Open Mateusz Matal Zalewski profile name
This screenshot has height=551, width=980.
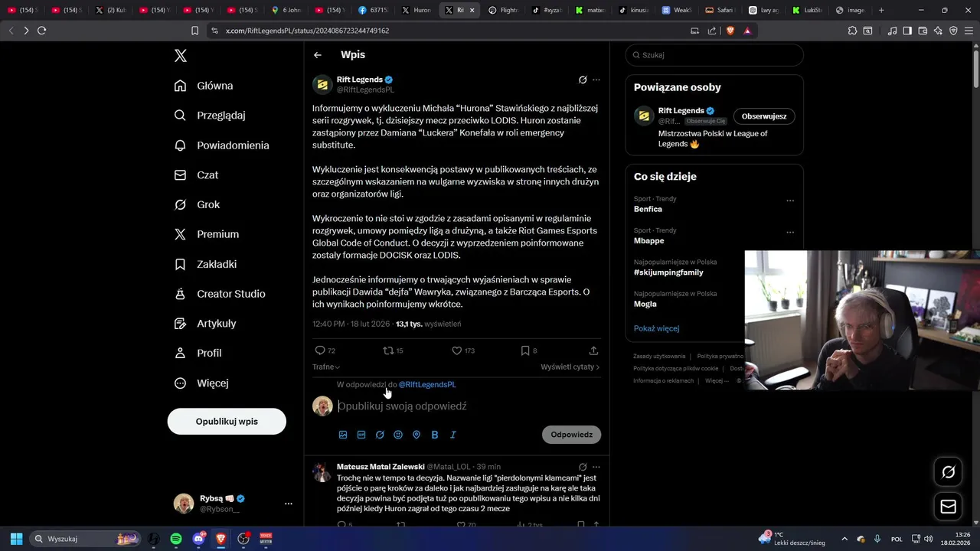click(x=381, y=467)
